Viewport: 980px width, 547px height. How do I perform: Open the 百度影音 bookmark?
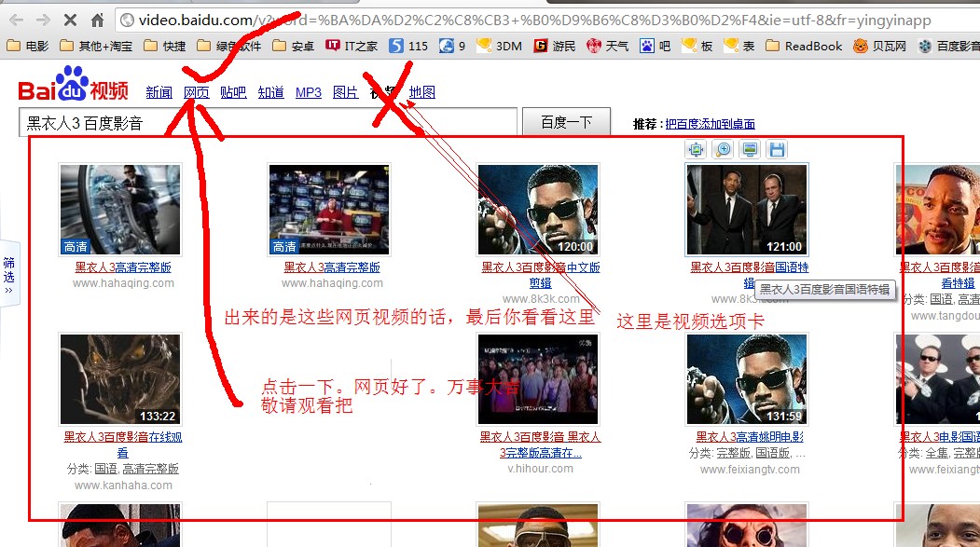[x=948, y=46]
